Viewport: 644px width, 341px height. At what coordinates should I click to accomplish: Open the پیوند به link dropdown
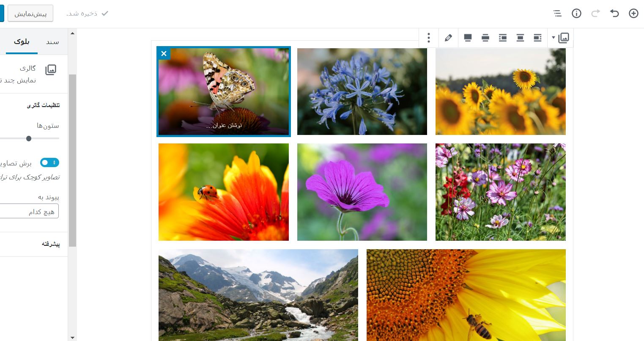coord(29,212)
